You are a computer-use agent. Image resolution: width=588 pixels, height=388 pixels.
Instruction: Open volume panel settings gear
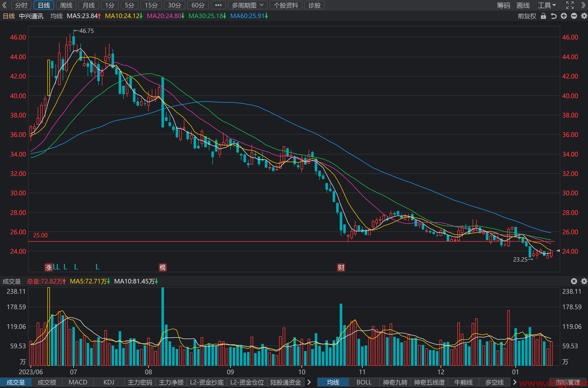click(x=584, y=281)
